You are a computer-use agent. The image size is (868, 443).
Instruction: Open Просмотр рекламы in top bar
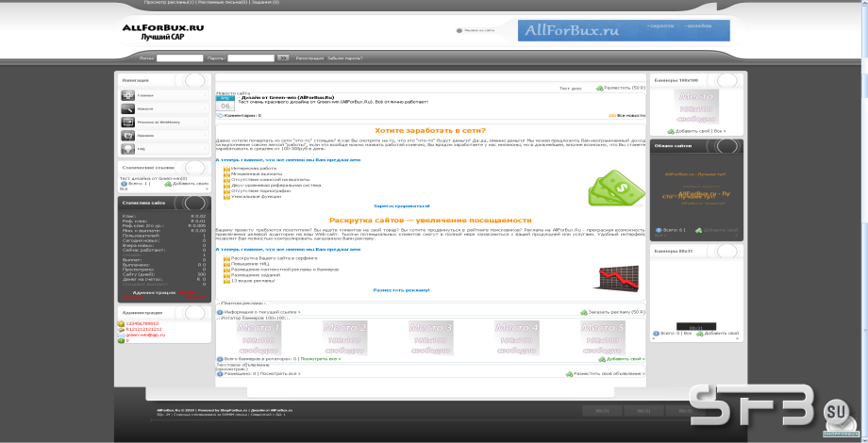point(169,2)
